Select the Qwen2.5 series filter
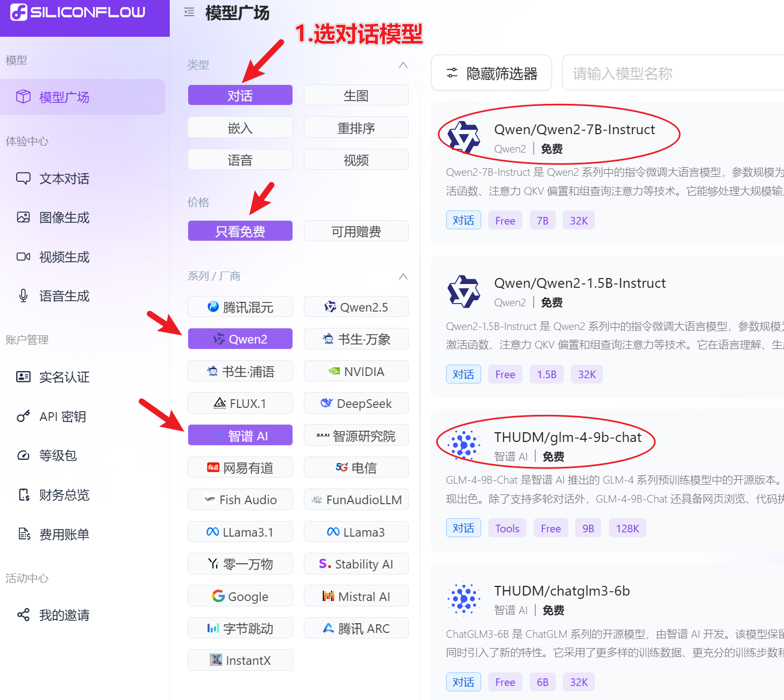This screenshot has height=700, width=784. click(356, 307)
